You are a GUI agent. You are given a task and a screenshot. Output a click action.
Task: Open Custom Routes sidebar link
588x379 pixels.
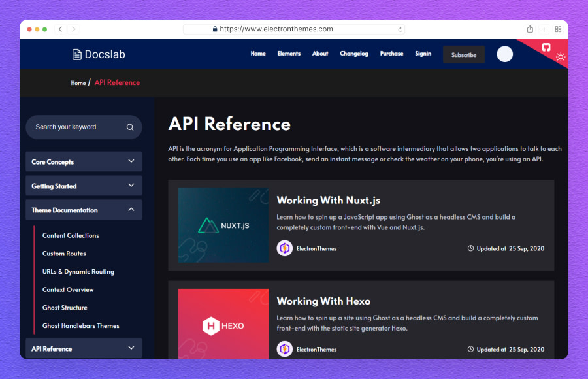[x=64, y=254]
